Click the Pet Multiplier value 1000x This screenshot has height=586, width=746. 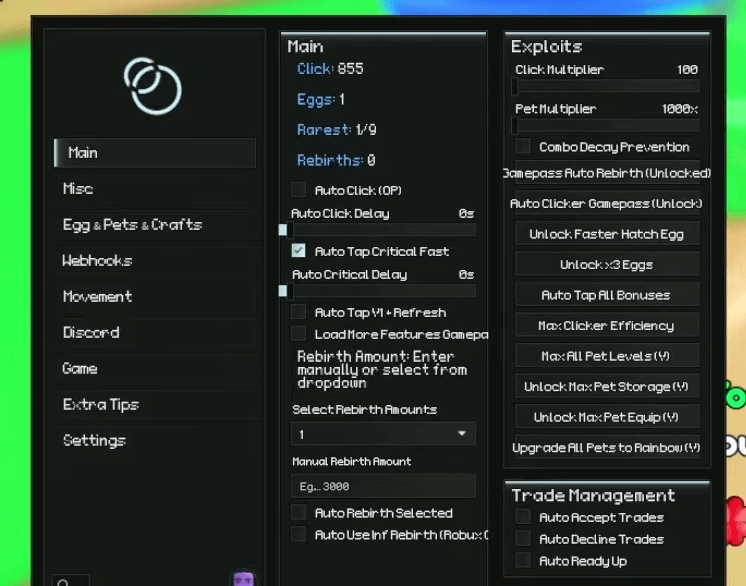680,109
